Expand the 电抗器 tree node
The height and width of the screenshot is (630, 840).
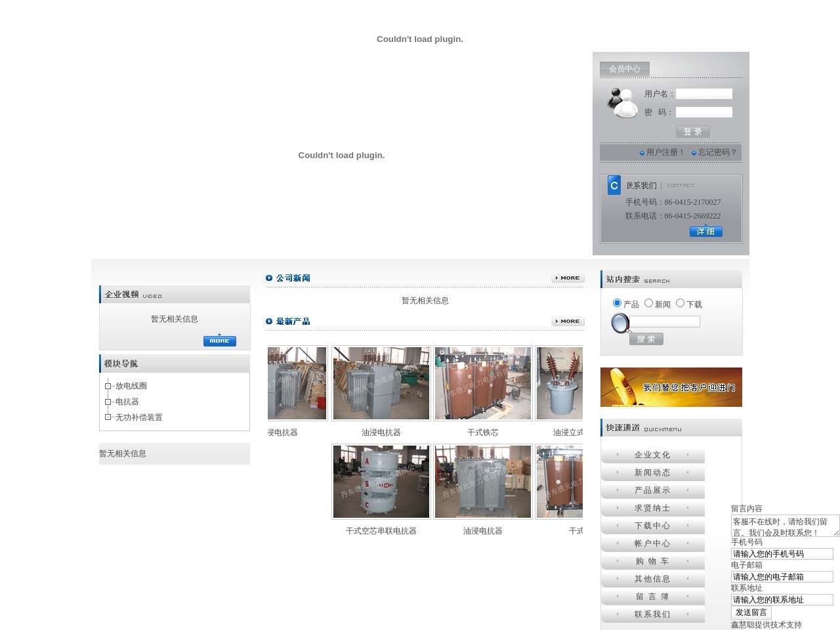(108, 402)
